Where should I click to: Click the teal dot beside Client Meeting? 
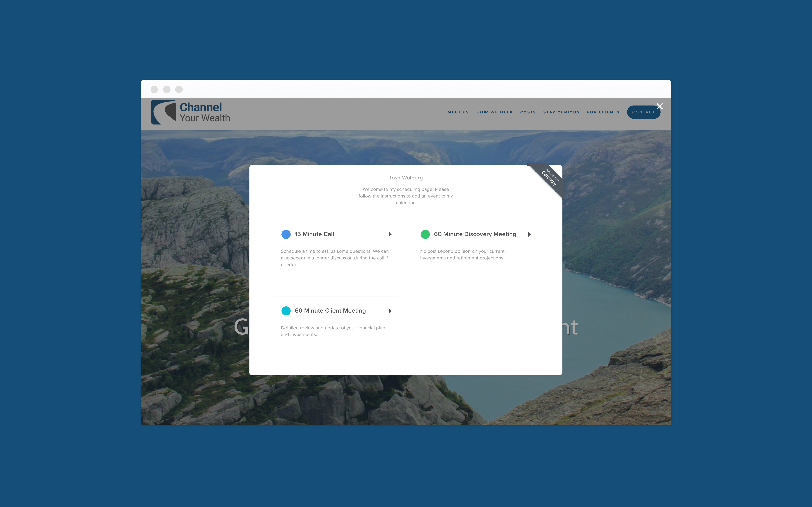coord(286,311)
